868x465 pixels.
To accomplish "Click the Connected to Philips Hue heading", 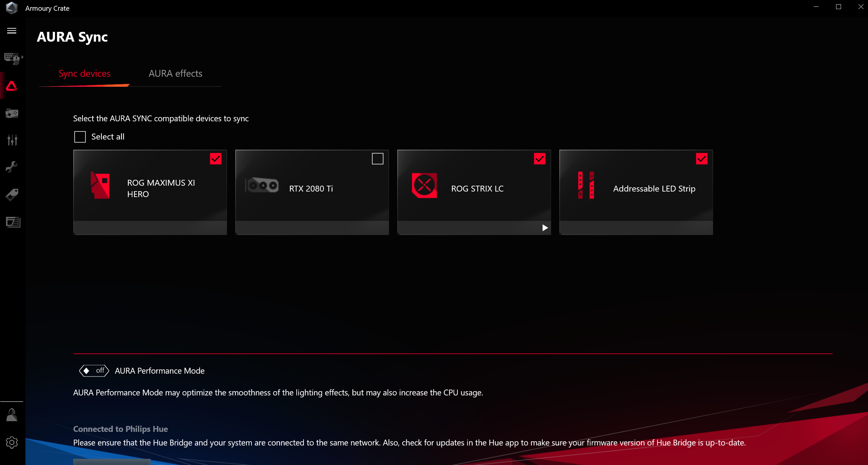I will pos(121,429).
